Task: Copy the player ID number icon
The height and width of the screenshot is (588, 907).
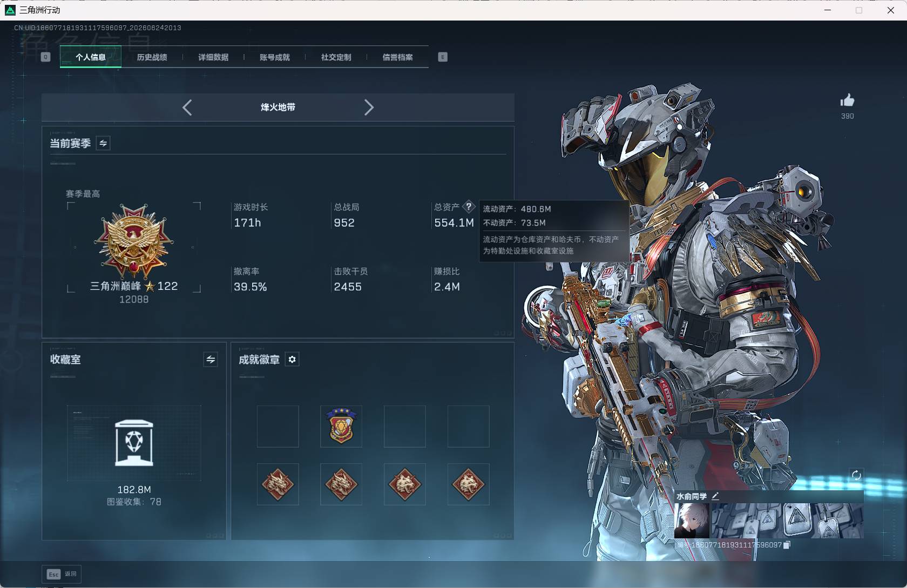Action: pyautogui.click(x=787, y=545)
